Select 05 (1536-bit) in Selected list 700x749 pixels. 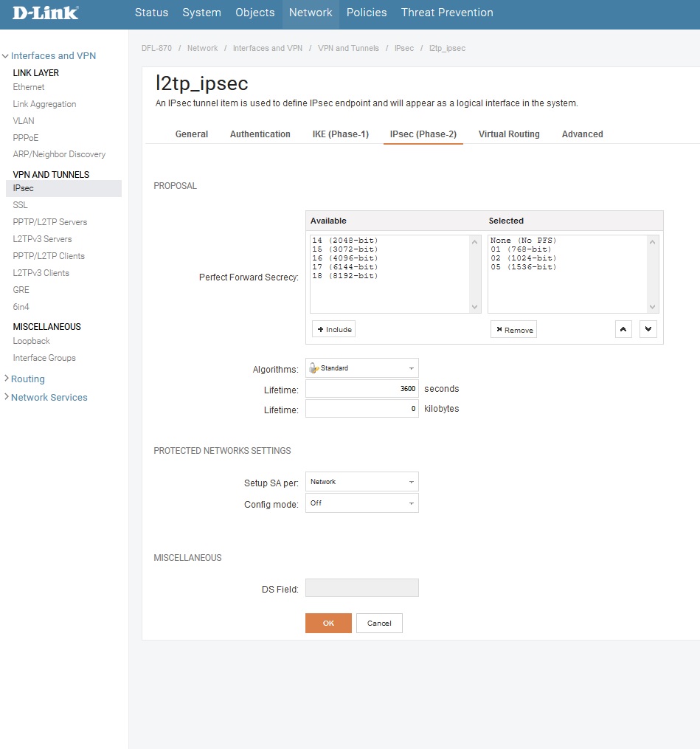point(523,267)
